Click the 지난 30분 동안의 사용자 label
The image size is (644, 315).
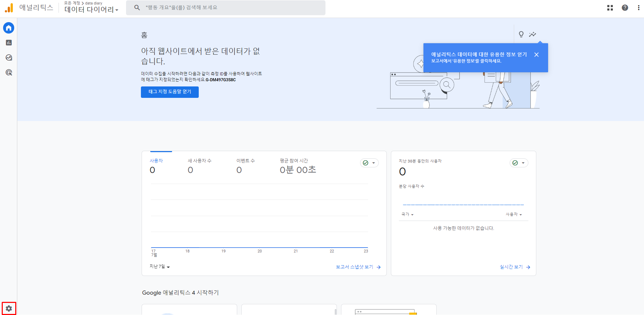pos(420,161)
